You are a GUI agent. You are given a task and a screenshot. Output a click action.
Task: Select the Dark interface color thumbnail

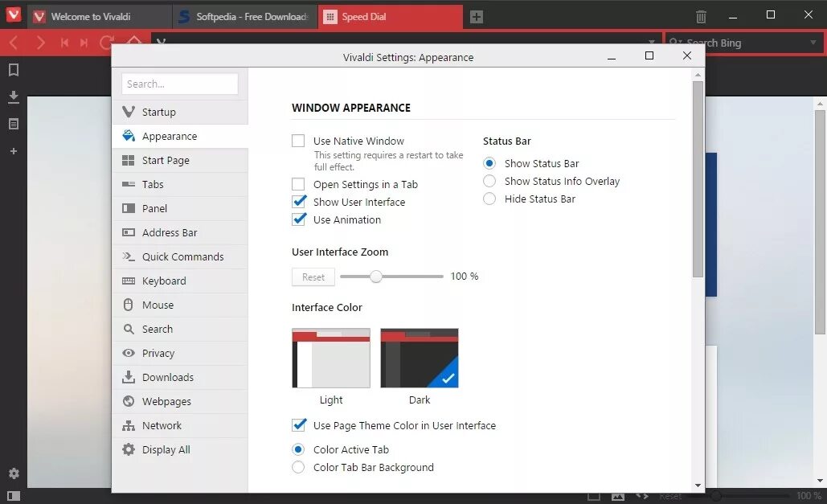coord(420,358)
